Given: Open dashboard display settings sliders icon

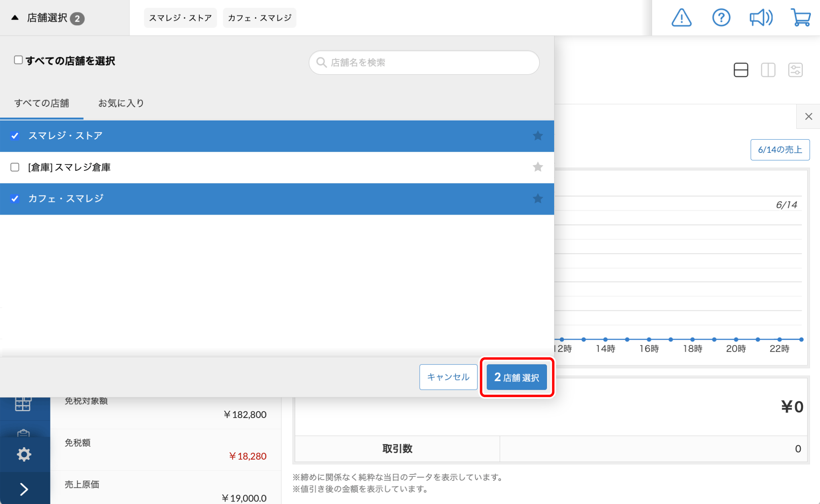Looking at the screenshot, I should pyautogui.click(x=795, y=70).
